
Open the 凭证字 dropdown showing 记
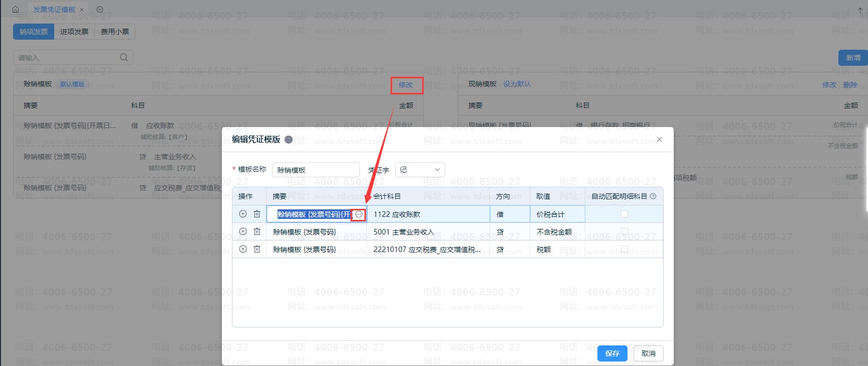(420, 170)
